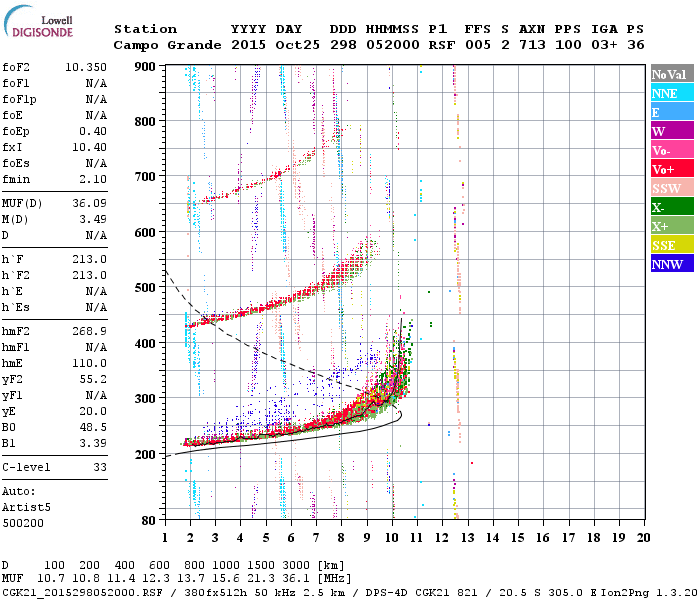This screenshot has width=700, height=600.
Task: Click the C-level value 33
Action: (x=100, y=467)
